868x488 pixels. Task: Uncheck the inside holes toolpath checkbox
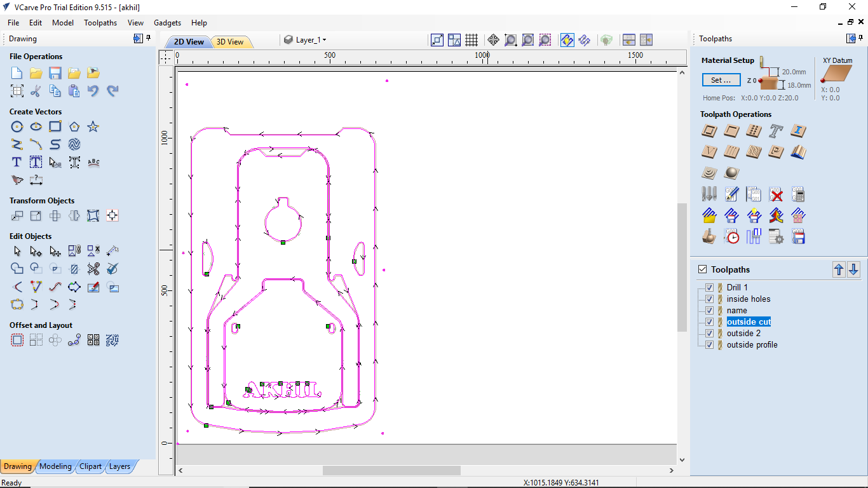[x=710, y=299]
